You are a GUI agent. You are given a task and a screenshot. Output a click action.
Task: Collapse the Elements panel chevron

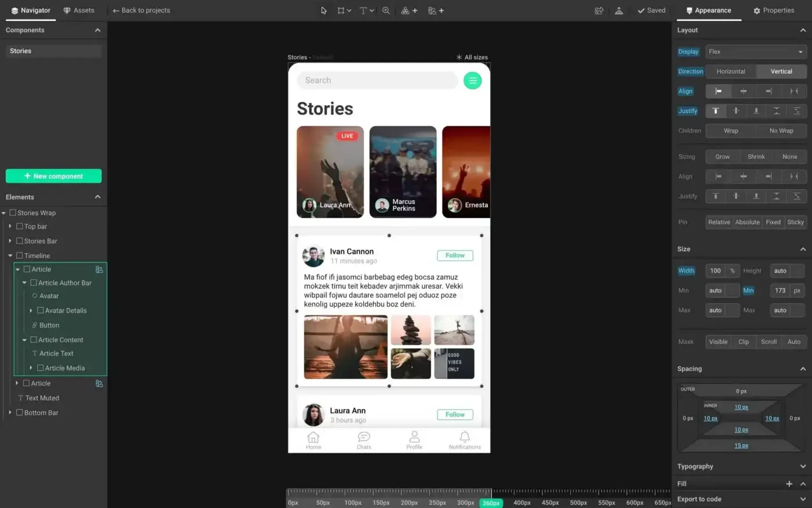[x=97, y=197]
